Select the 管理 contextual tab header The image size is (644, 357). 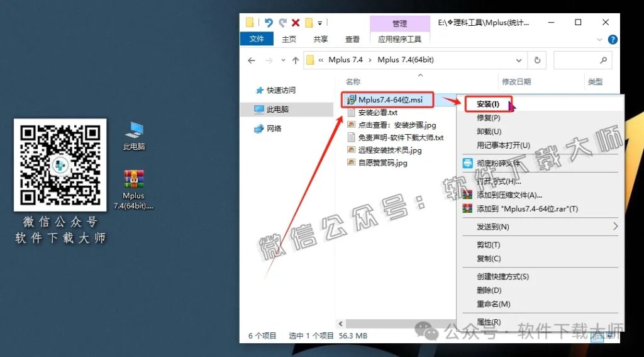pyautogui.click(x=399, y=23)
